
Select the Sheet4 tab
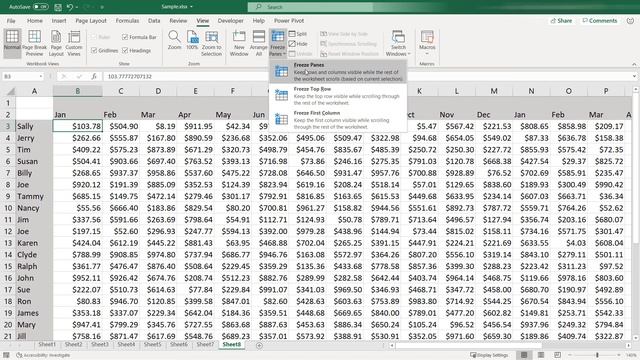point(126,344)
